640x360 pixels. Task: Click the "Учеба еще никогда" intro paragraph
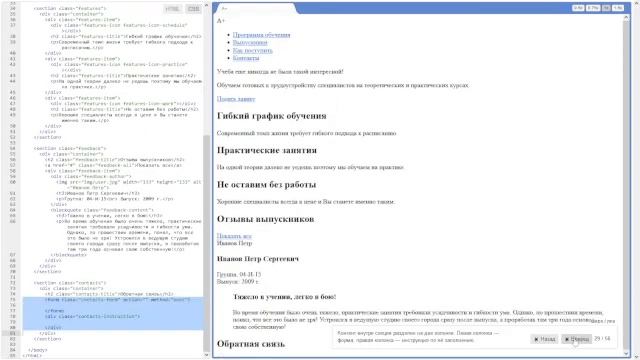click(x=280, y=71)
